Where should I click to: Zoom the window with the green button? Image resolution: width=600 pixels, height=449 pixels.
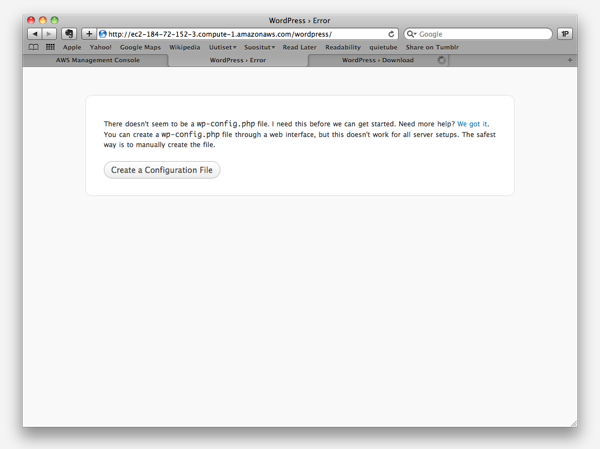tap(55, 20)
